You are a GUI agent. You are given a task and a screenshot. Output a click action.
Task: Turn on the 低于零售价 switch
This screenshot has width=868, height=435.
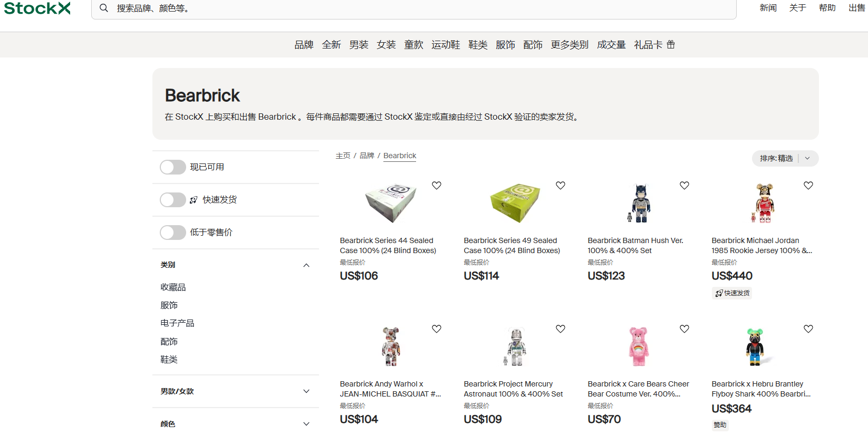coord(173,233)
